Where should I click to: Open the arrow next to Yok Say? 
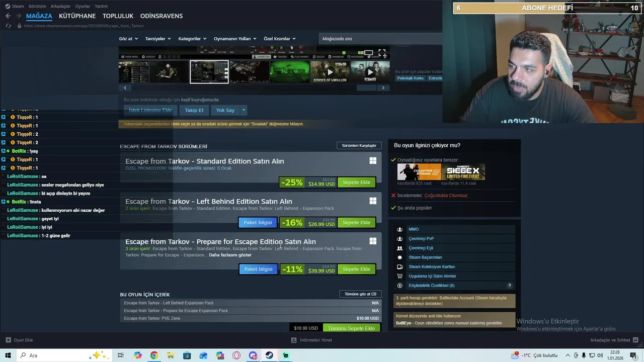[244, 110]
